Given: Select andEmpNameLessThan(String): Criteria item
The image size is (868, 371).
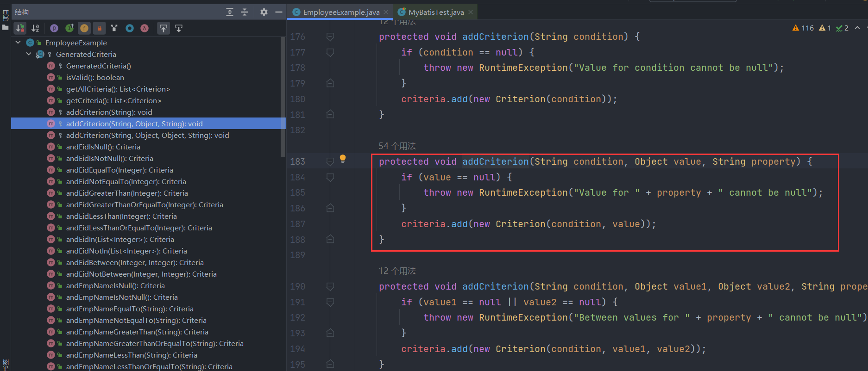Looking at the screenshot, I should tap(132, 355).
